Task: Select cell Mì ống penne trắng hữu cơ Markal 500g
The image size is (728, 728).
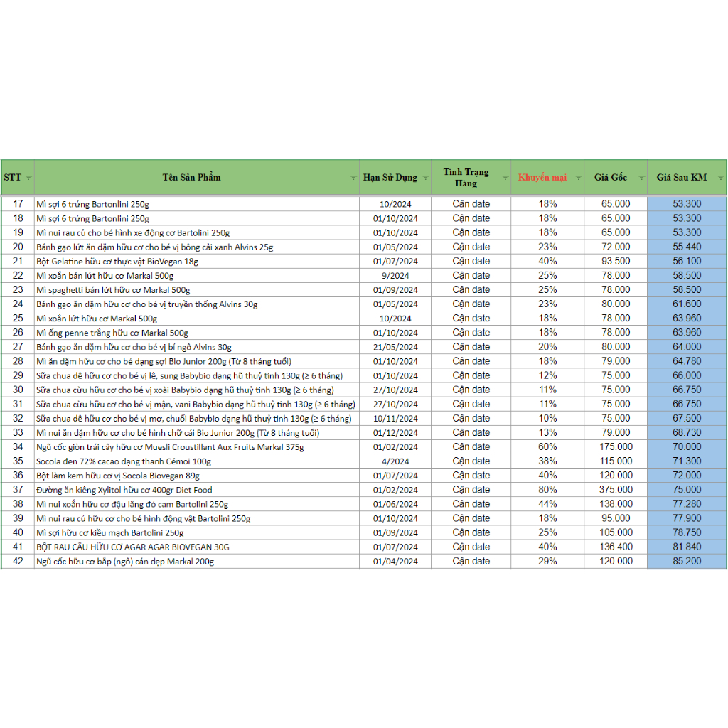Action: [x=196, y=333]
